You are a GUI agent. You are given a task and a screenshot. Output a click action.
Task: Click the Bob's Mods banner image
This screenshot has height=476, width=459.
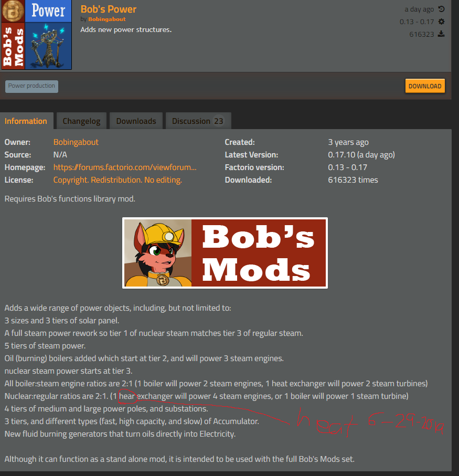[225, 253]
